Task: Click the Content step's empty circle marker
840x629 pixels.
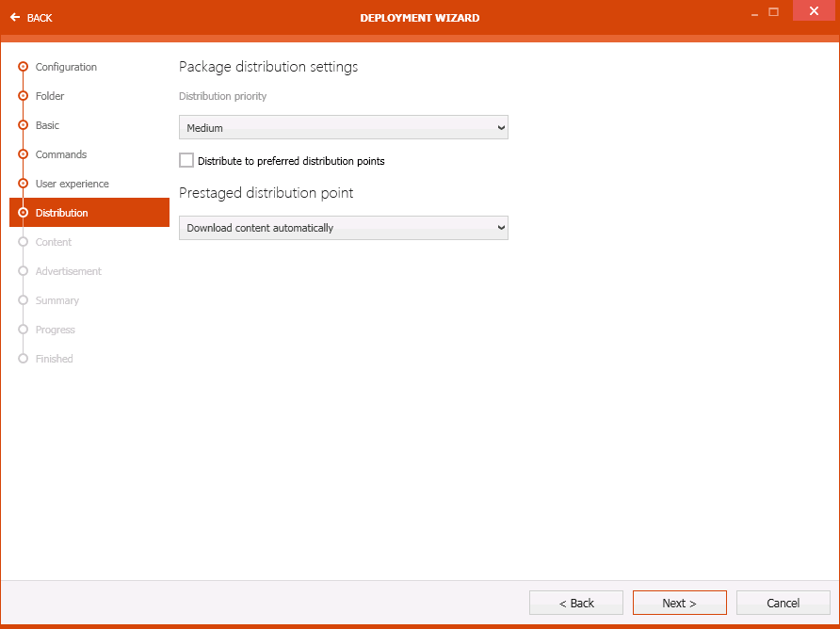Action: (x=22, y=242)
